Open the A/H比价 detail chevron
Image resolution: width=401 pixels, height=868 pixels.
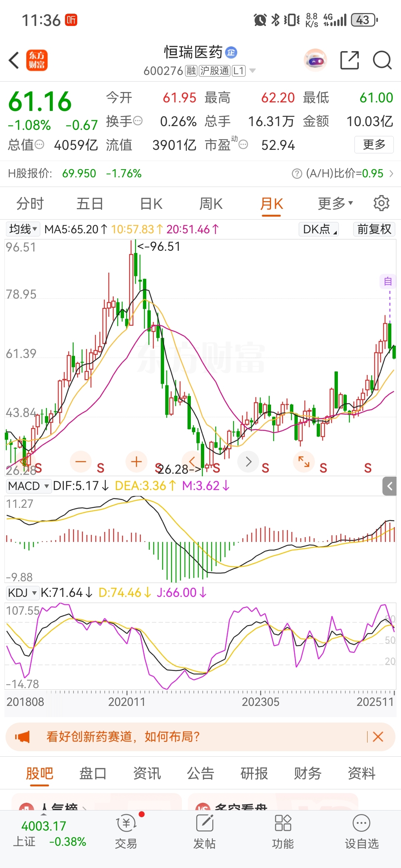tap(391, 174)
